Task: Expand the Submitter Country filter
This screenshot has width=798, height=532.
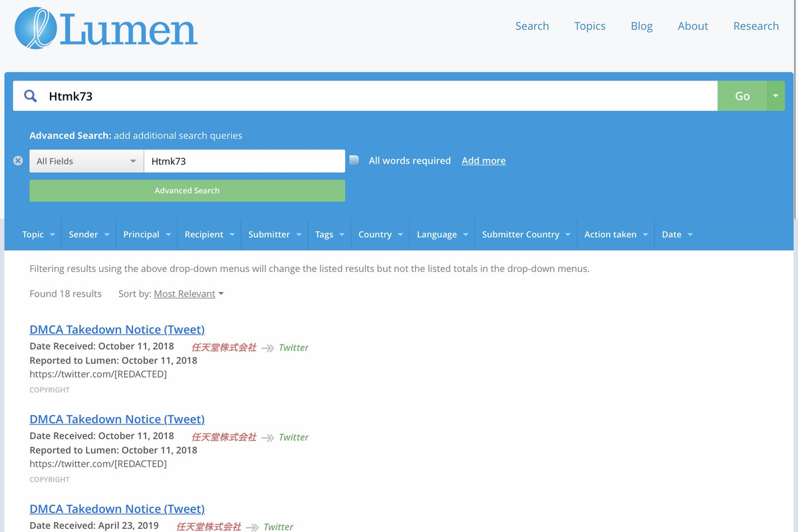Action: [x=526, y=234]
